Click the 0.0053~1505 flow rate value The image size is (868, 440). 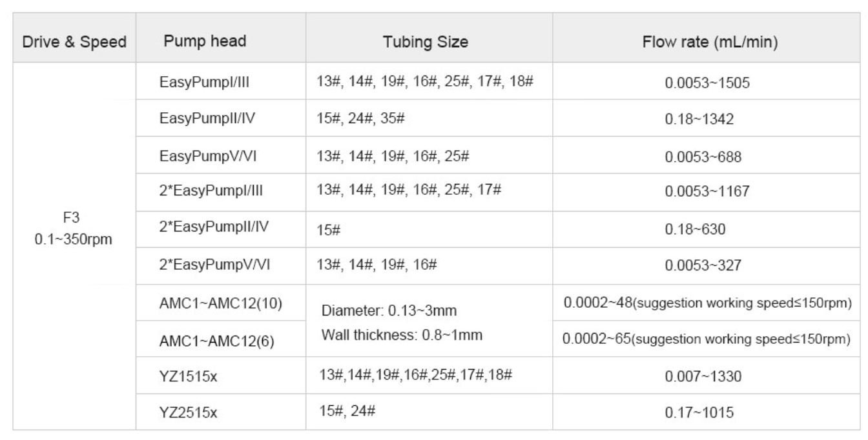coord(705,85)
